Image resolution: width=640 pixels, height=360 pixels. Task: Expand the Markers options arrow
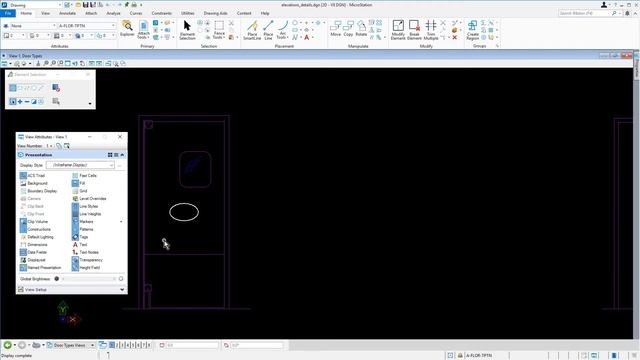coord(121,222)
